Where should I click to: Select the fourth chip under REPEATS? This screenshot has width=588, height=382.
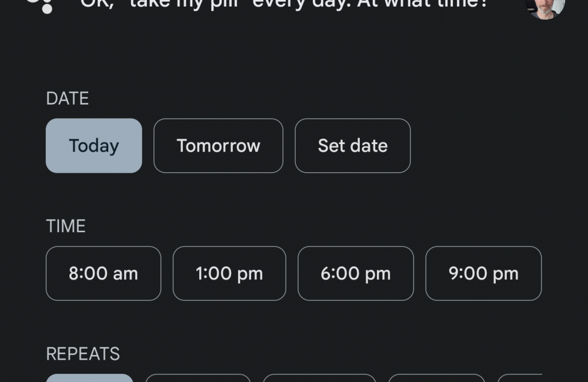click(x=437, y=378)
